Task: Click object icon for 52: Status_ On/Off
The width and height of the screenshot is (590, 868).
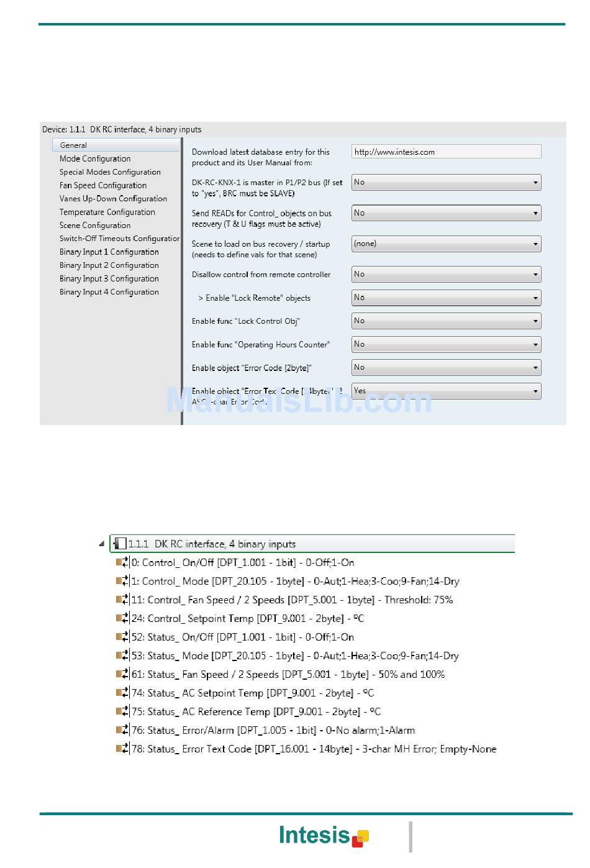Action: (x=122, y=637)
